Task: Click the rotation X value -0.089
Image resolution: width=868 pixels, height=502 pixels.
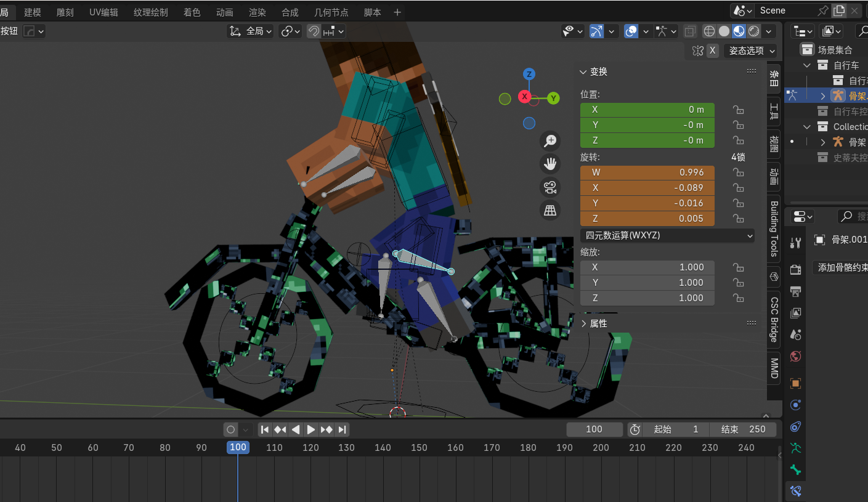Action: tap(647, 188)
